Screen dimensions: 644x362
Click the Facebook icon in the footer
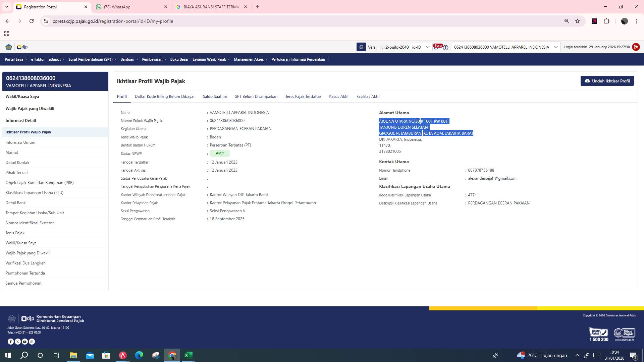[10, 342]
